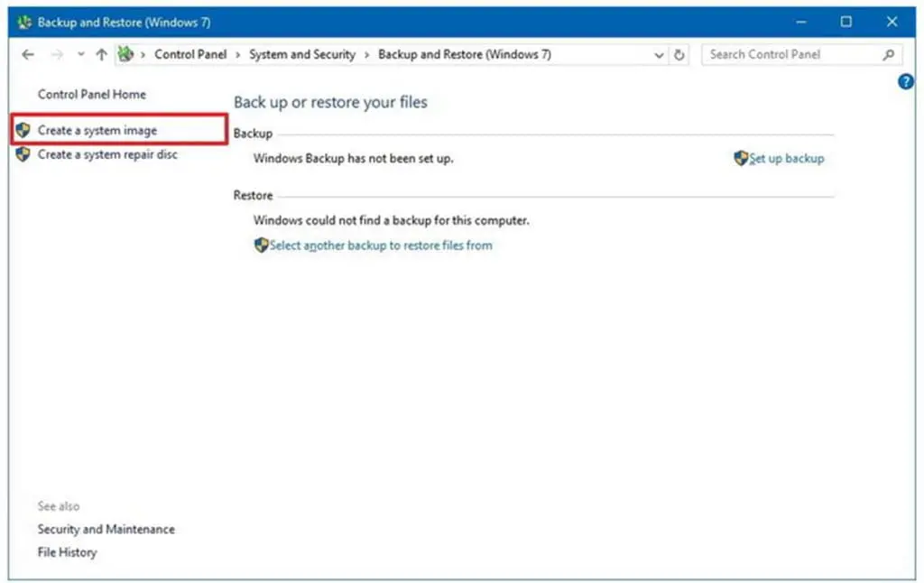Open Create a system repair disc

tap(107, 154)
